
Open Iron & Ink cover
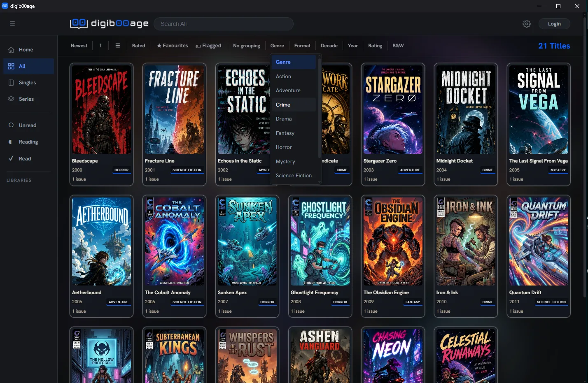[x=466, y=241]
